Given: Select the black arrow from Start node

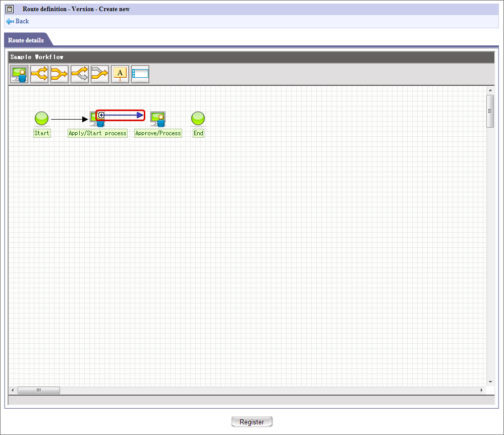Looking at the screenshot, I should tap(70, 119).
